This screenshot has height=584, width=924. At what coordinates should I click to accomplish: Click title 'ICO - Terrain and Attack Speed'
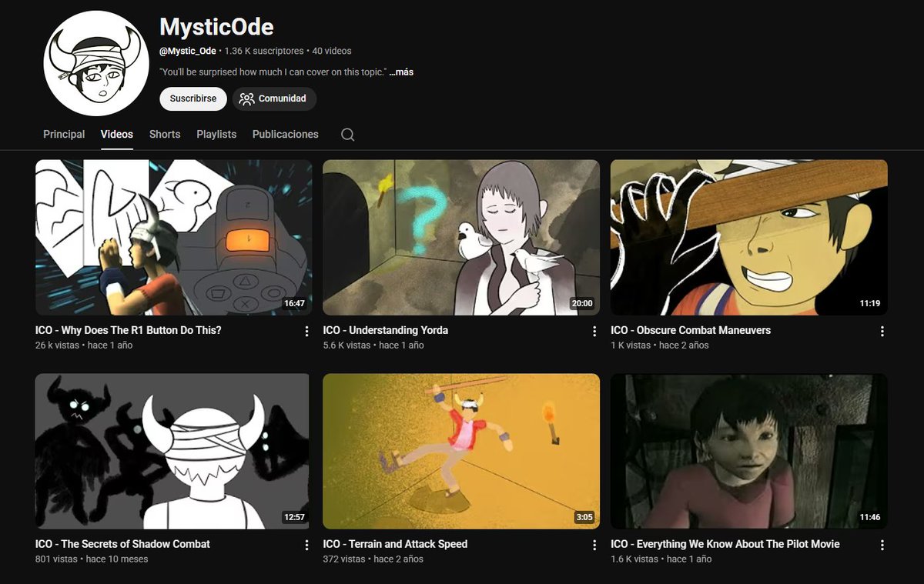(395, 544)
